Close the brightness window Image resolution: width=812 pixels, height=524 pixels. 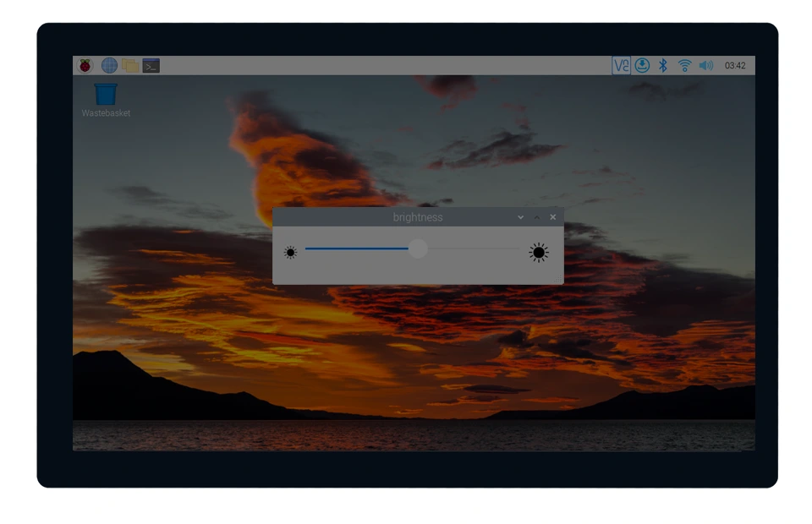tap(553, 217)
